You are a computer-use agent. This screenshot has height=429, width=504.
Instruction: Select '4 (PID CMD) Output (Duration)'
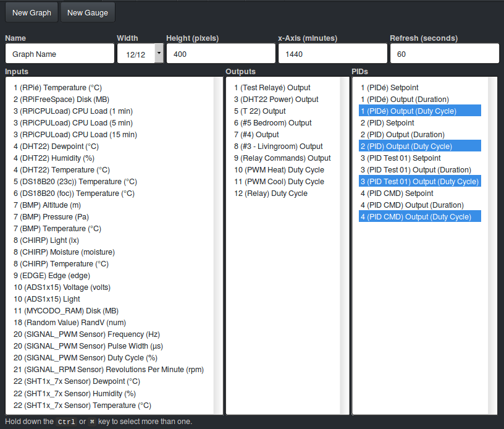coord(420,205)
